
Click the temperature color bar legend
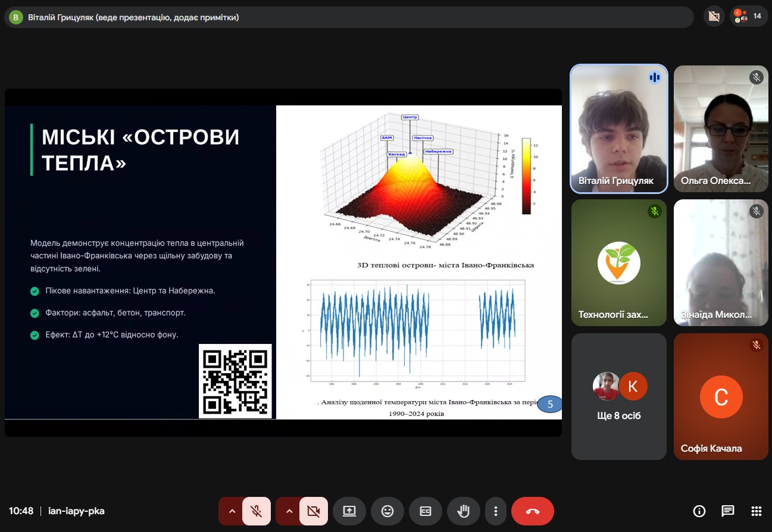tap(526, 176)
